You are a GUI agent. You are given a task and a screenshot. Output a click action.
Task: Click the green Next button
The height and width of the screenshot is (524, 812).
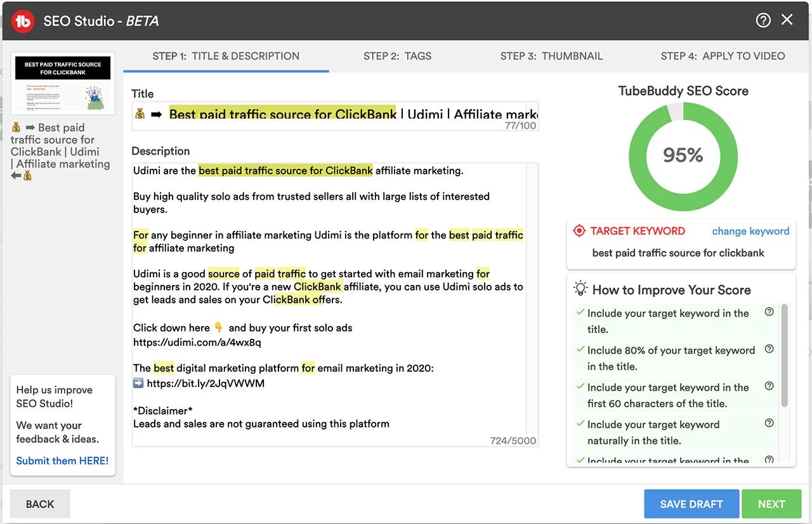[x=771, y=504]
